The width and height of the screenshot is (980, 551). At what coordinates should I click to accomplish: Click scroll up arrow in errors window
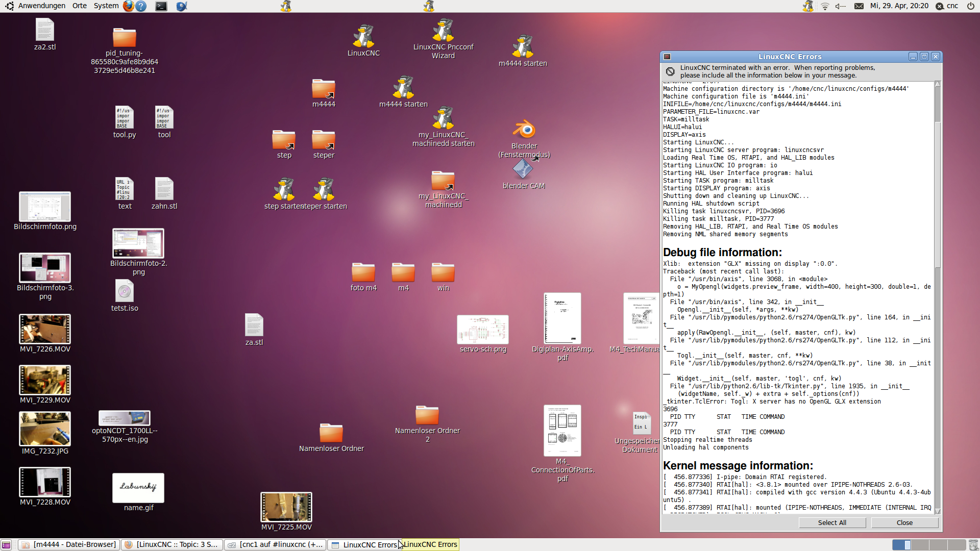click(x=938, y=84)
